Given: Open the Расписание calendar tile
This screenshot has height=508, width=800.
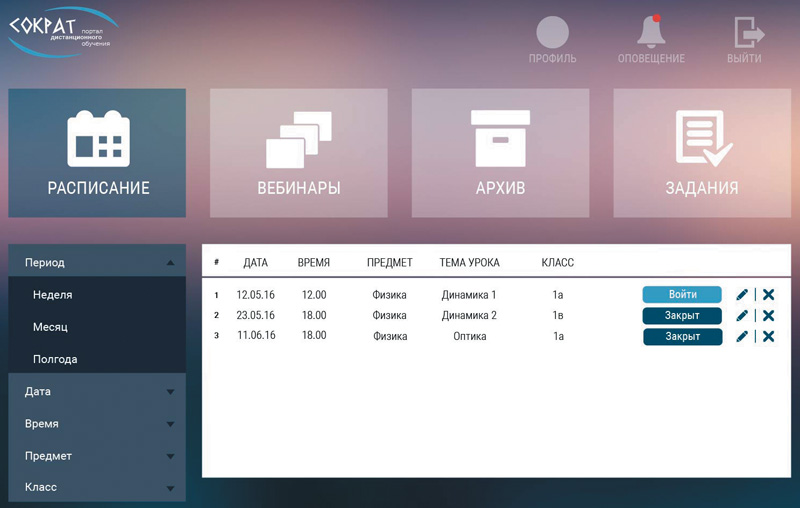Looking at the screenshot, I should pyautogui.click(x=97, y=153).
